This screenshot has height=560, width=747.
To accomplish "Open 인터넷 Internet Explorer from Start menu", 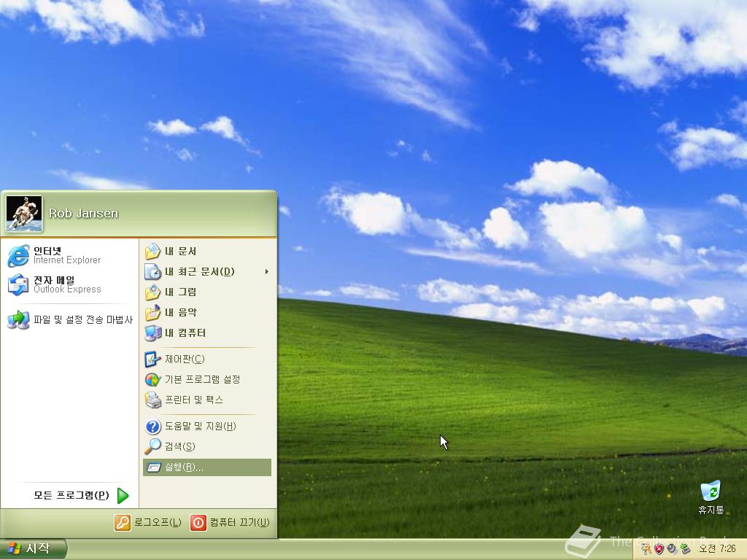I will pyautogui.click(x=69, y=256).
